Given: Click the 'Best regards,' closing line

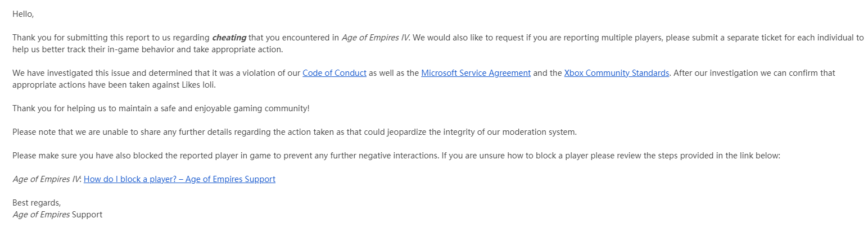Looking at the screenshot, I should pyautogui.click(x=37, y=203).
